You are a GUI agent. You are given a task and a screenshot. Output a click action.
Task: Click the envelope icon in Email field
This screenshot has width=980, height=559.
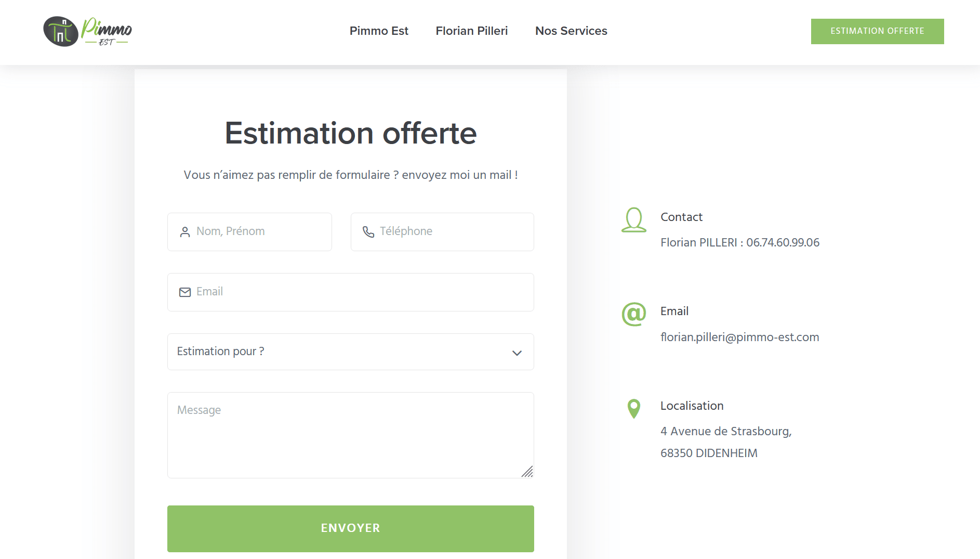[x=185, y=292]
